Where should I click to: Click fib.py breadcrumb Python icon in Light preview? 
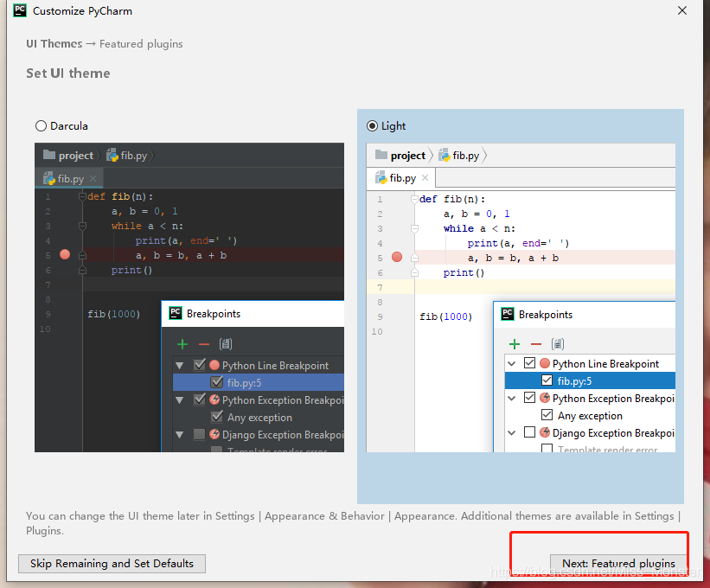click(445, 156)
